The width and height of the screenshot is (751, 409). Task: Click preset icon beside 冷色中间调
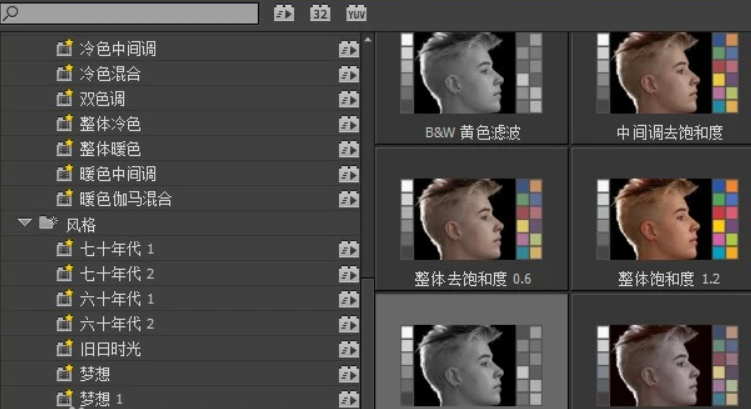coord(64,47)
